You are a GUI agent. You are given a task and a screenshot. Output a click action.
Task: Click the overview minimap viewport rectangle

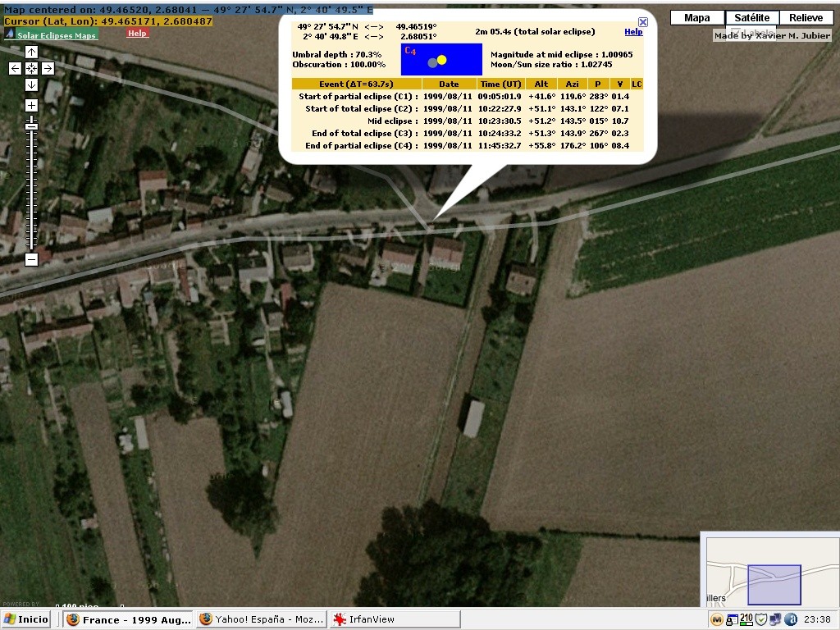point(774,584)
